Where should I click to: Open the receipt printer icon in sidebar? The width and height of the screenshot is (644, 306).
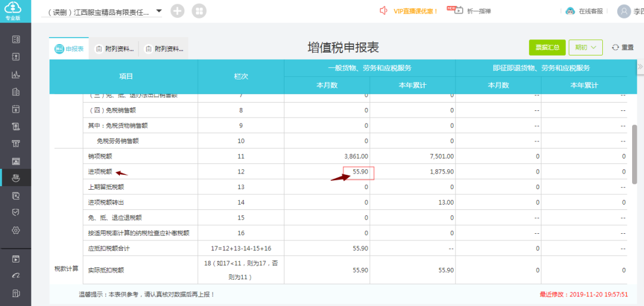(16, 143)
